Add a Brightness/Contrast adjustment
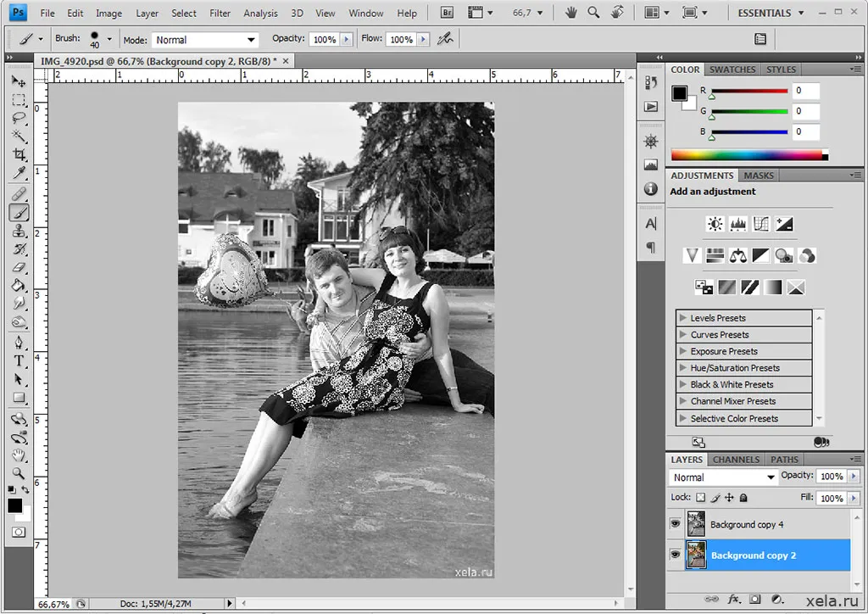This screenshot has height=614, width=868. point(715,224)
